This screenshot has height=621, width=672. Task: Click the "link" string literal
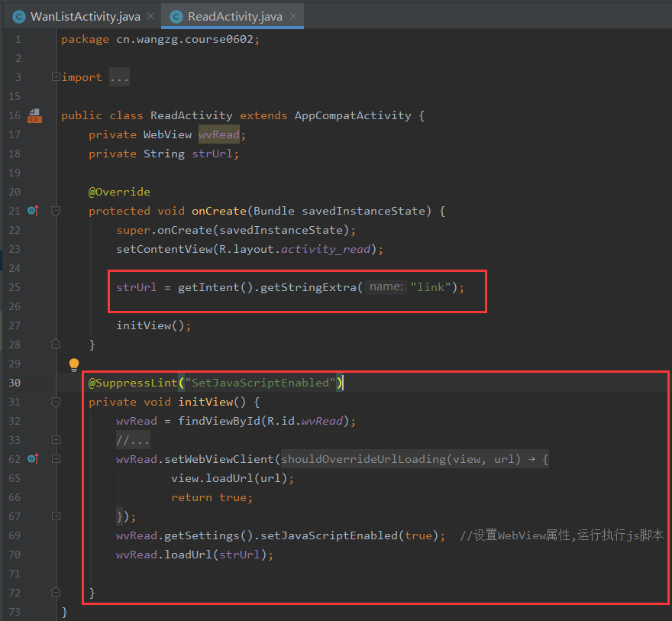(431, 287)
